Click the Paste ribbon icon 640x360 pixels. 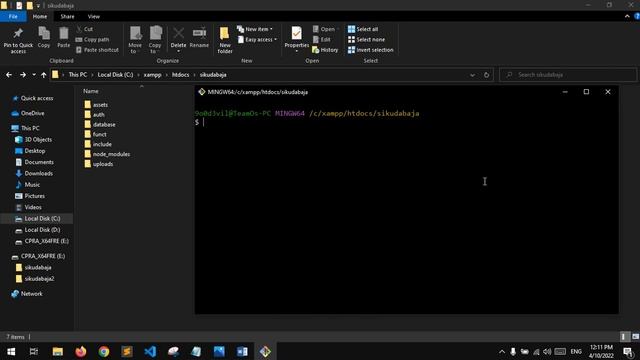click(64, 38)
